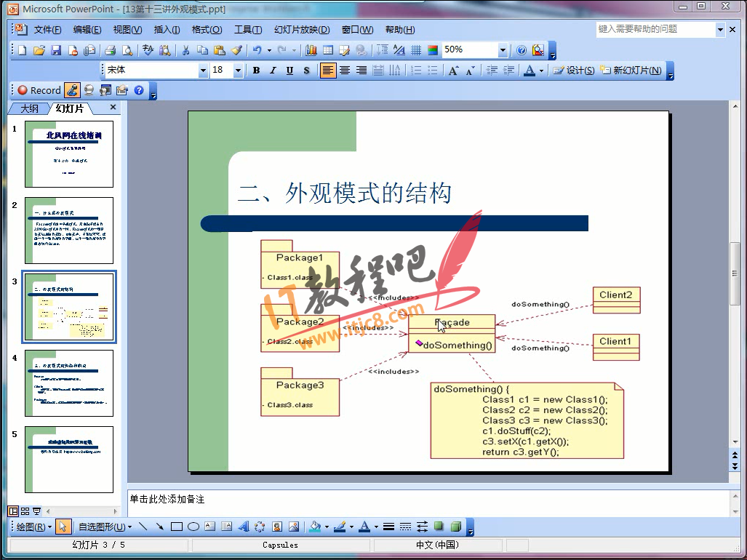Pick the fill color paint bucket
This screenshot has height=560, width=747.
tap(316, 527)
